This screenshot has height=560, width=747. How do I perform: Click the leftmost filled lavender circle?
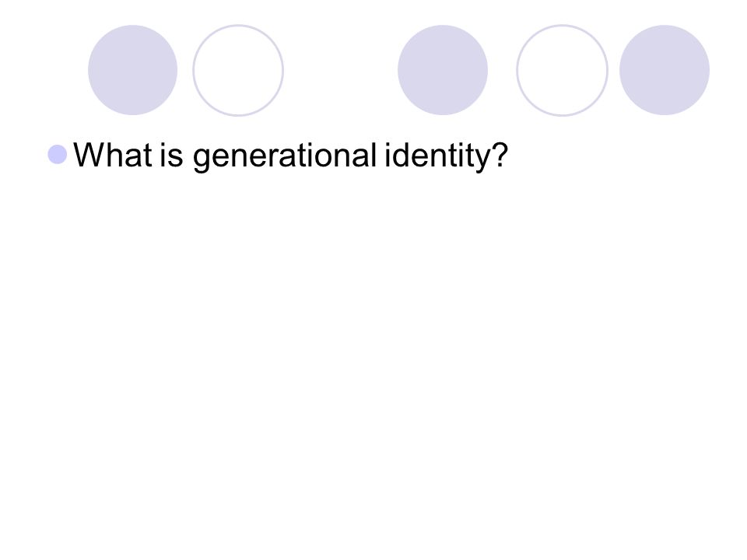tap(133, 70)
